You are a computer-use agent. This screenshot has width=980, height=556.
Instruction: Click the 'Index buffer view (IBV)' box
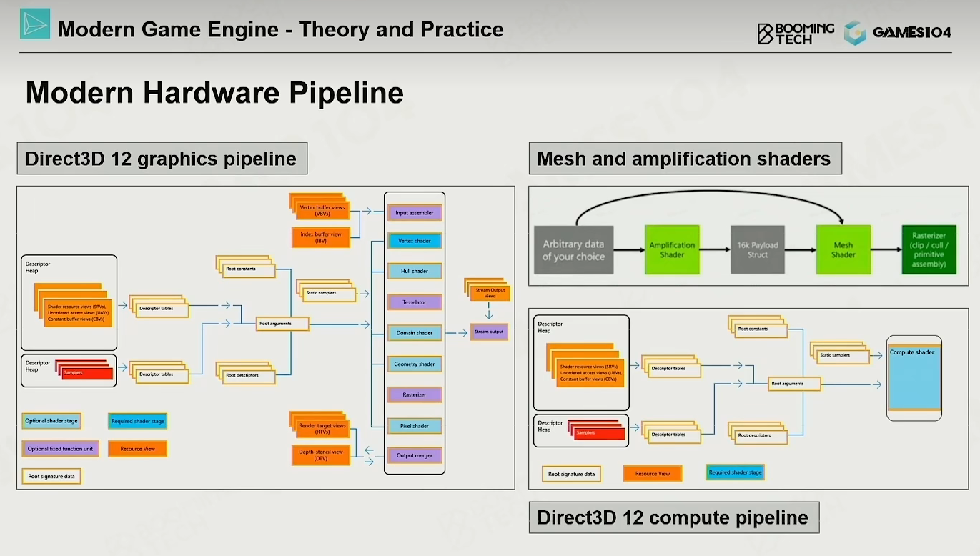(x=321, y=237)
